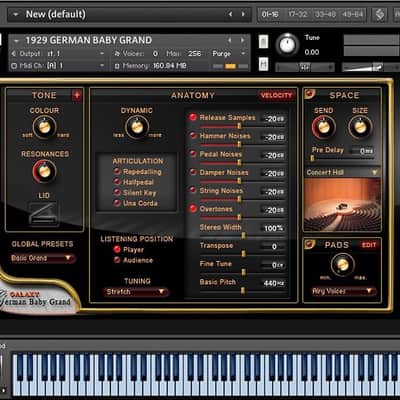
Task: Switch to the 01-16 instrument page
Action: coord(270,14)
